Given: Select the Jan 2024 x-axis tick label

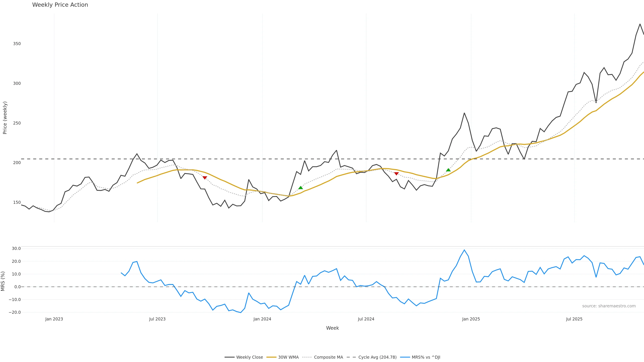Looking at the screenshot, I should (x=262, y=319).
